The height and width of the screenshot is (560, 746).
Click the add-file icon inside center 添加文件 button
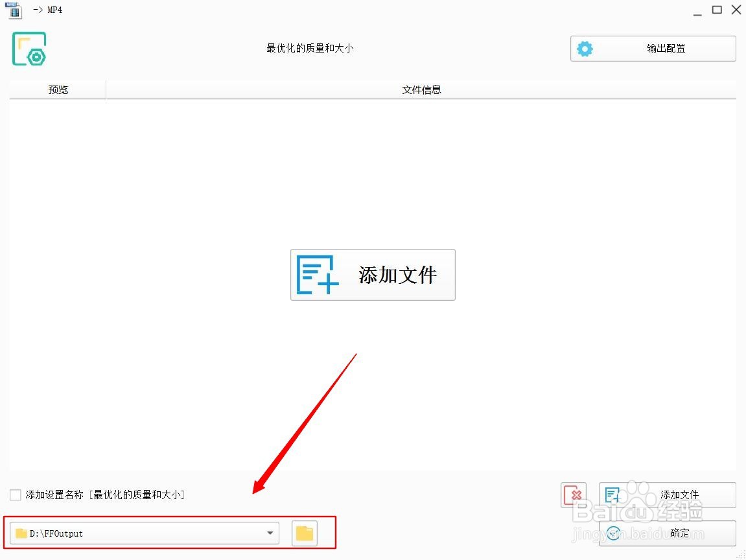317,275
